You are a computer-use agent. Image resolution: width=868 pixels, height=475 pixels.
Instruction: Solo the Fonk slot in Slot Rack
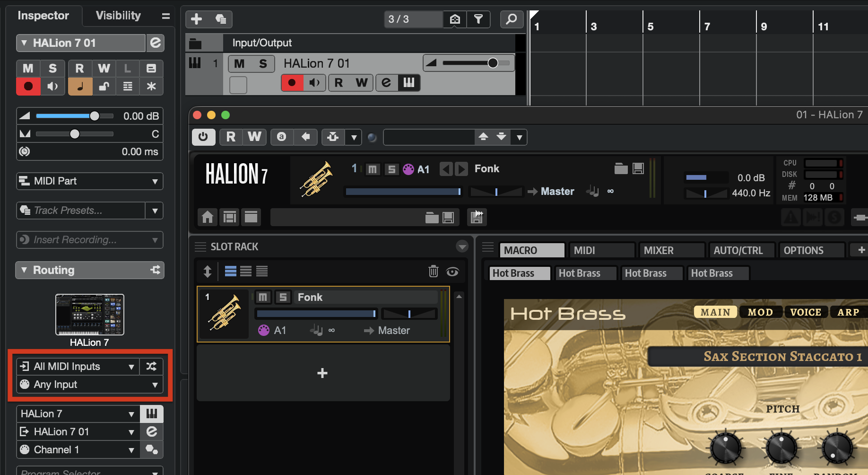[x=283, y=297]
